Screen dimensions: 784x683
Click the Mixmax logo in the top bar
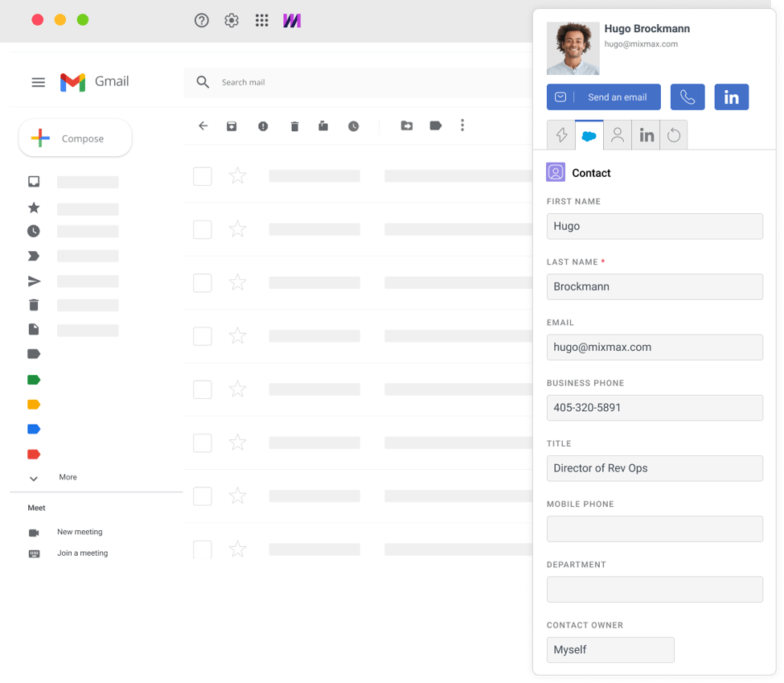pyautogui.click(x=292, y=20)
